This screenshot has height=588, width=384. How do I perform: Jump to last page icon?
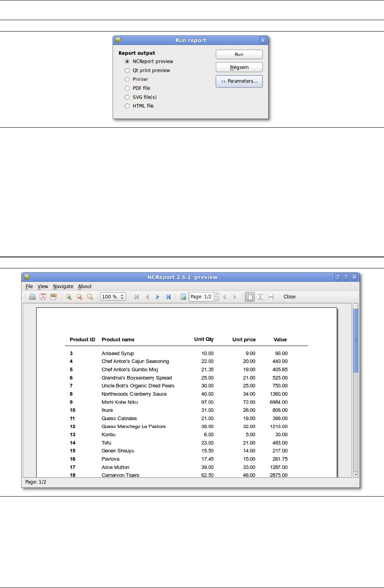169,297
